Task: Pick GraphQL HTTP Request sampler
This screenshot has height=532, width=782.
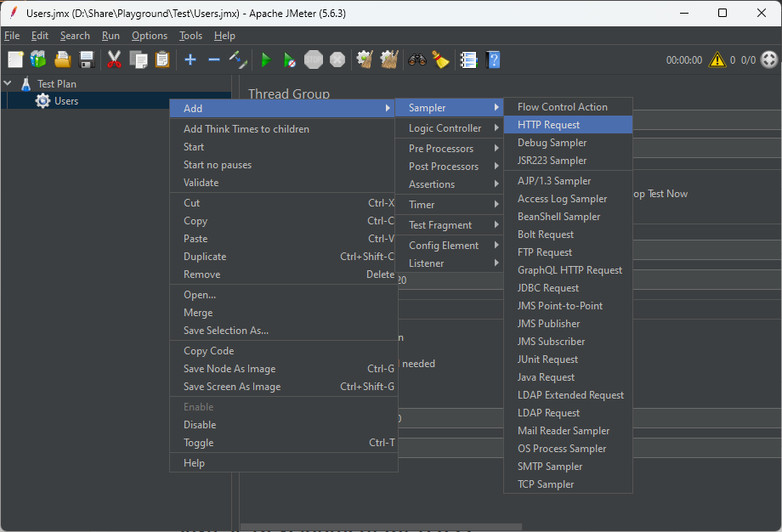Action: (x=568, y=270)
